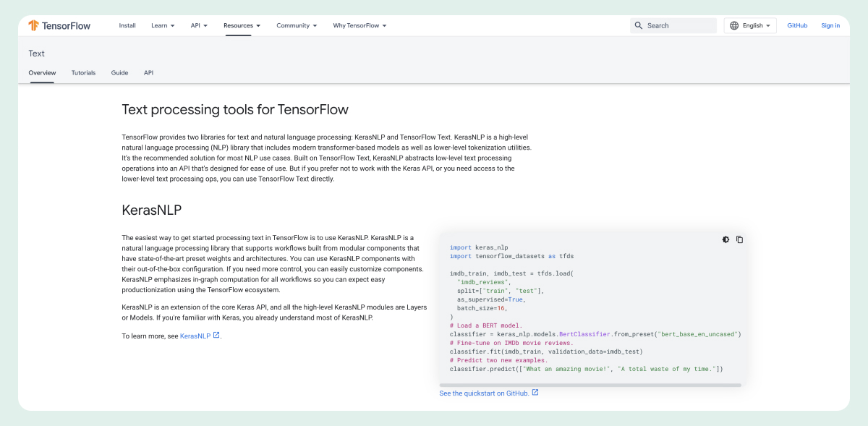Image resolution: width=868 pixels, height=426 pixels.
Task: Expand the Community menu
Action: 297,25
